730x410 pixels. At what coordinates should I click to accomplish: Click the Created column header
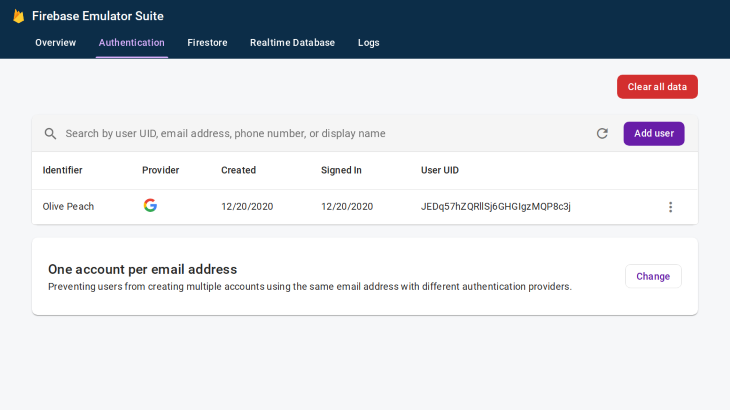pos(238,170)
